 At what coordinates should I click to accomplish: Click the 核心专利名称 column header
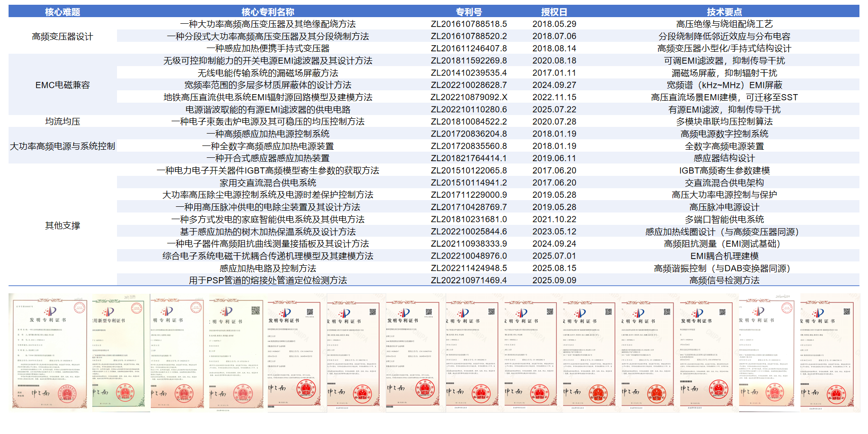click(268, 12)
